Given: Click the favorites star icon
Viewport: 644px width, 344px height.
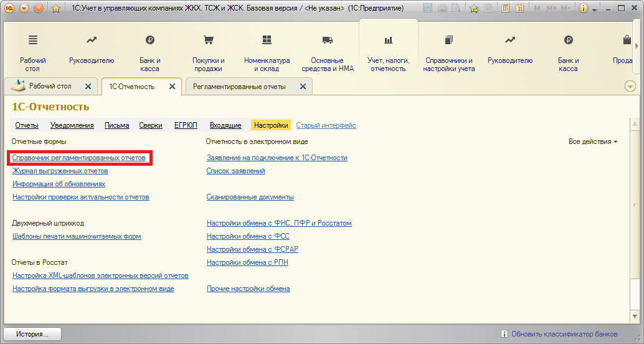Looking at the screenshot, I should coord(55,9).
